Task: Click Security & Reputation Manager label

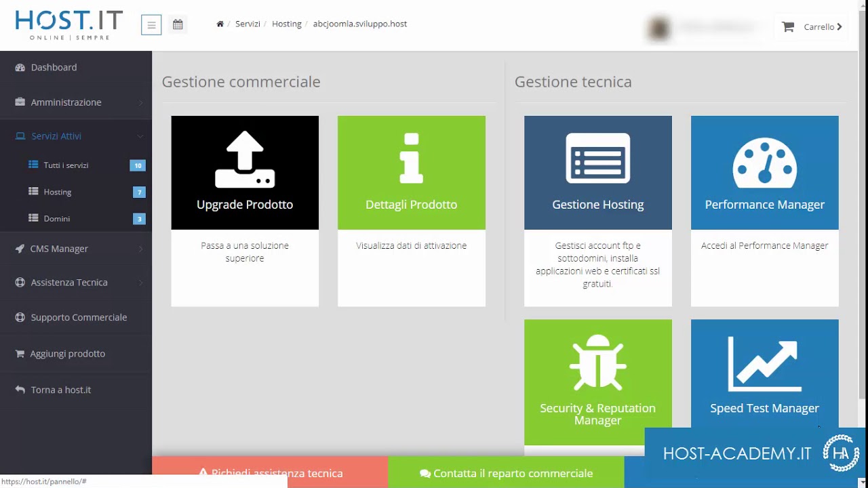Action: pos(597,414)
